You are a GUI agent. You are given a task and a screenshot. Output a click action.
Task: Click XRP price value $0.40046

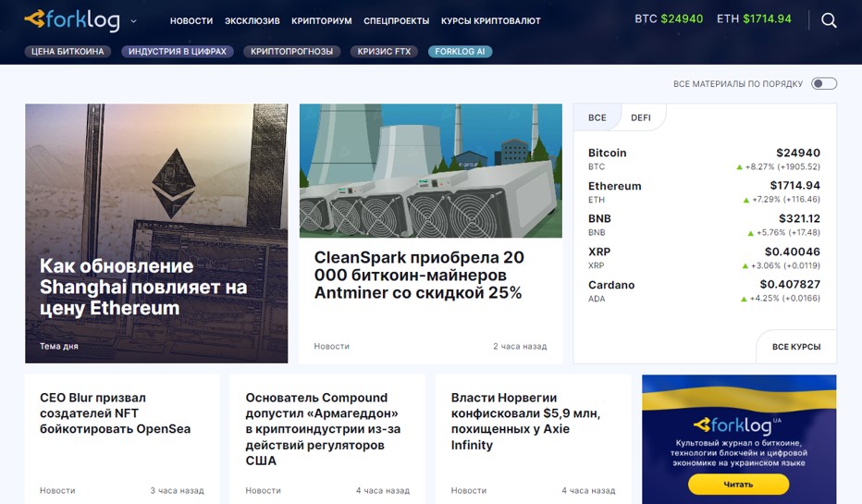tap(793, 252)
